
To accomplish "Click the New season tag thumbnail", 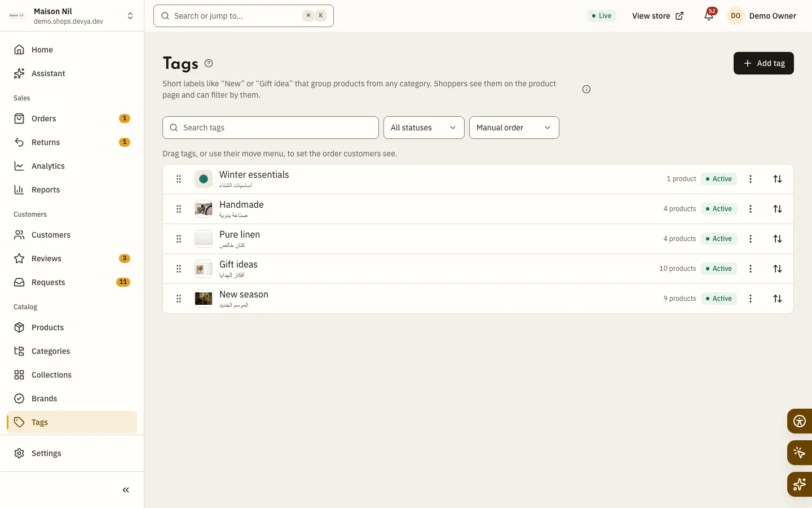I will coord(204,299).
